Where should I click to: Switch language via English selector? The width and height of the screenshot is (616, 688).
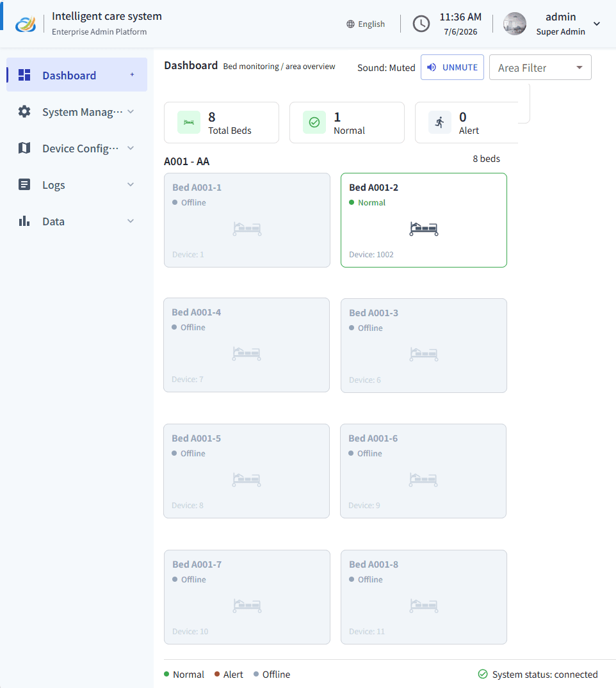tap(366, 24)
